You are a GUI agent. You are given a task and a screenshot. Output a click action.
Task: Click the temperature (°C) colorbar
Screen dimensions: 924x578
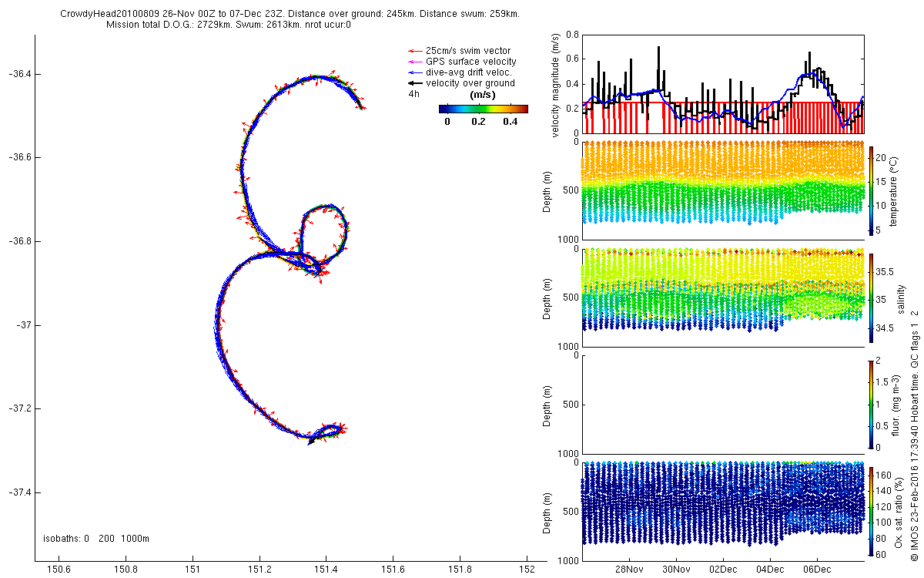pos(872,190)
